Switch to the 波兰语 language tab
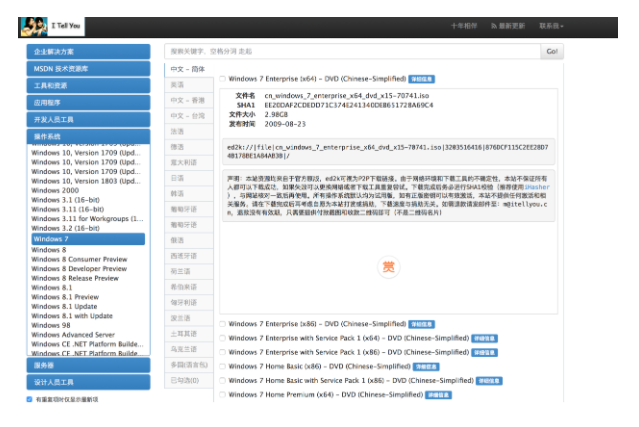 [x=189, y=318]
